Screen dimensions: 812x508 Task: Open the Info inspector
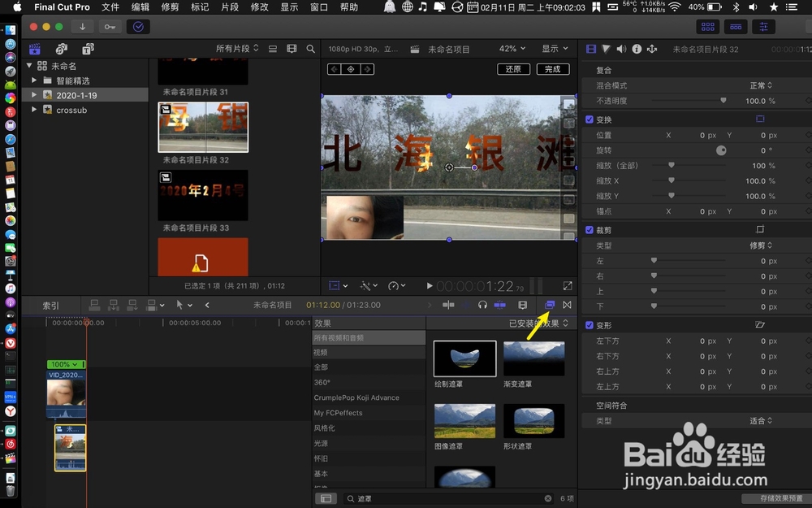[x=637, y=49]
